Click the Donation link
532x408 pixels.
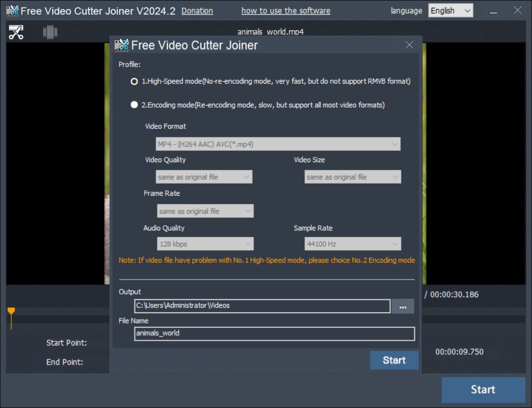point(197,11)
